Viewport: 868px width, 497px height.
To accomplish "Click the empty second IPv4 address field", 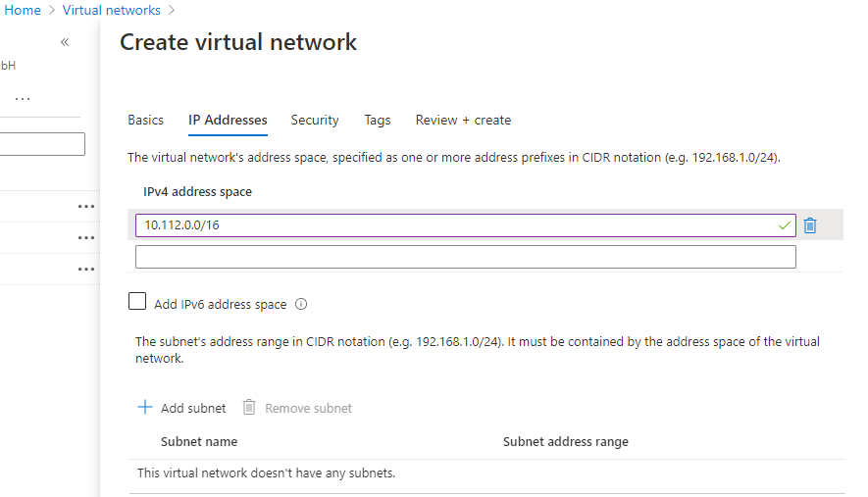I will [466, 257].
